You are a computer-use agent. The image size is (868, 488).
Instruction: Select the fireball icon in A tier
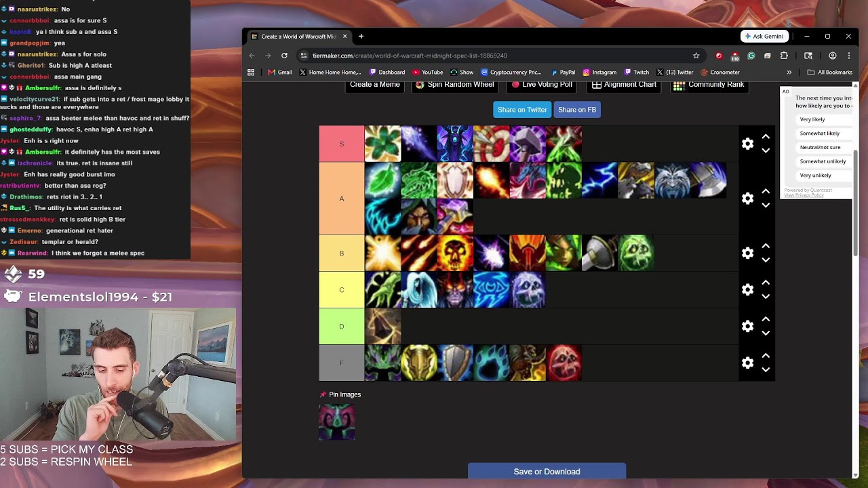[492, 180]
